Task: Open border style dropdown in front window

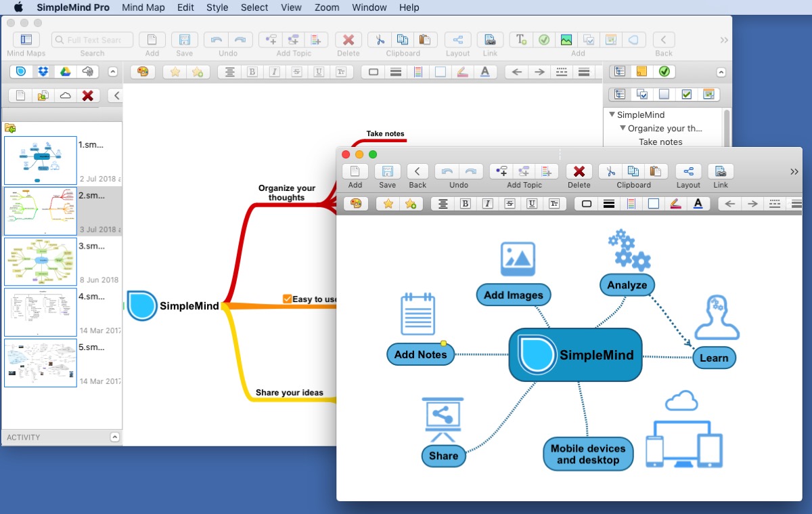Action: point(587,203)
